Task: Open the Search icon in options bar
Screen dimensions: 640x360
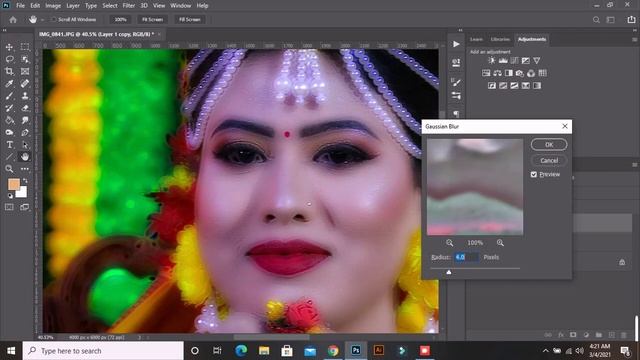Action: [596, 20]
